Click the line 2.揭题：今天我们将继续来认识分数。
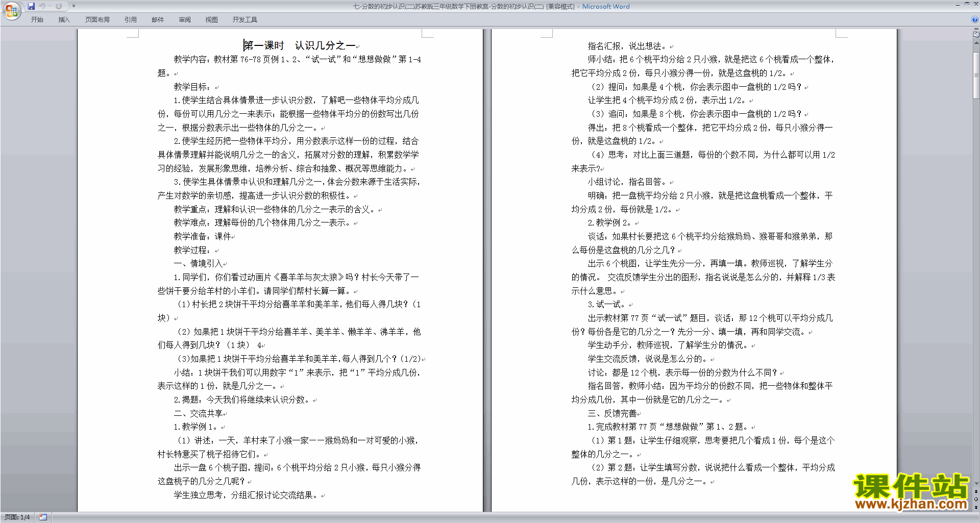The height and width of the screenshot is (523, 980). [242, 400]
